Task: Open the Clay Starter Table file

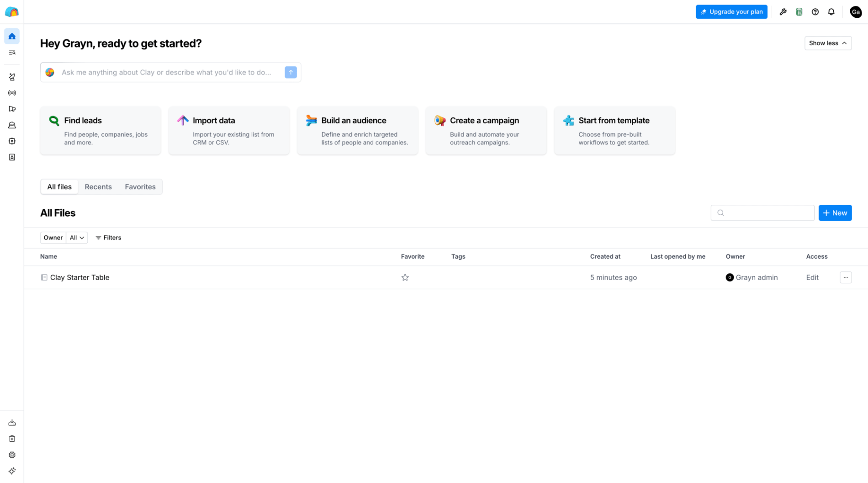Action: 79,277
